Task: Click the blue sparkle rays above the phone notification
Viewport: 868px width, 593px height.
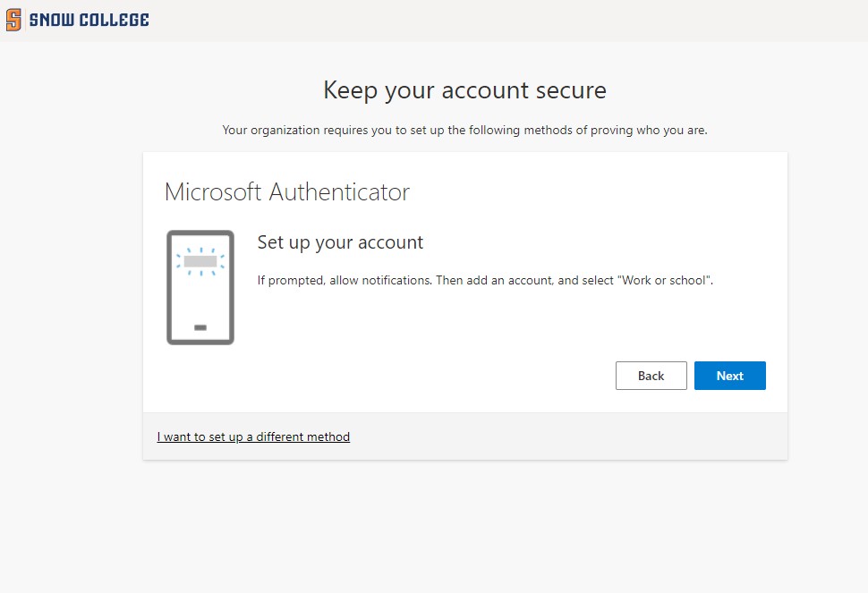Action: tap(200, 250)
